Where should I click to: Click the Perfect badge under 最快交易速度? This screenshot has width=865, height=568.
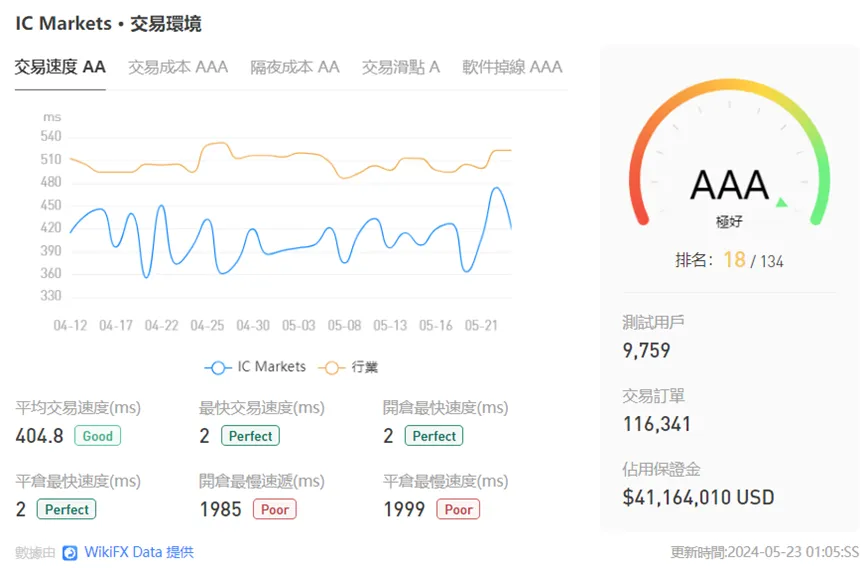coord(250,436)
